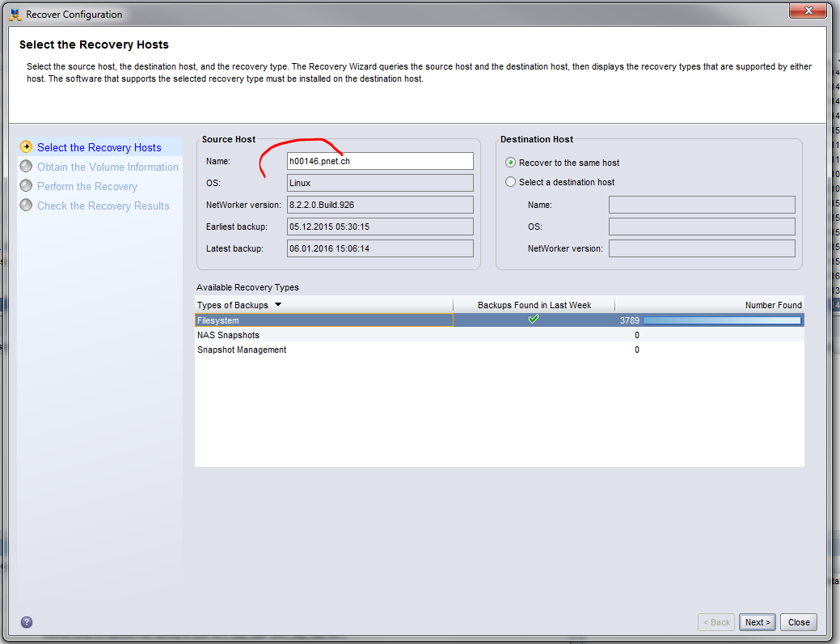Click the Recover Configuration title bar app icon
The height and width of the screenshot is (644, 840).
[x=15, y=15]
